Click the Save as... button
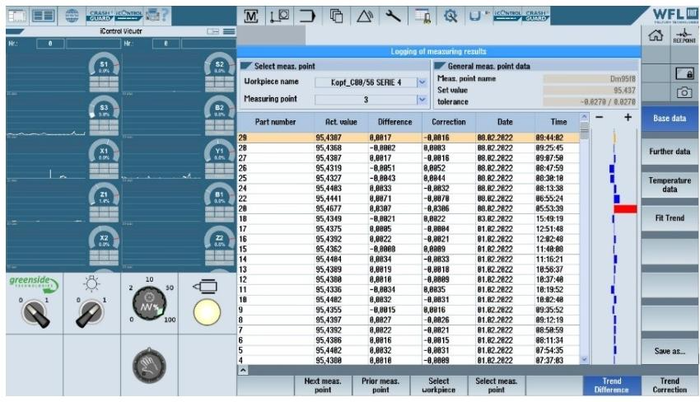The height and width of the screenshot is (402, 700). coord(669,352)
